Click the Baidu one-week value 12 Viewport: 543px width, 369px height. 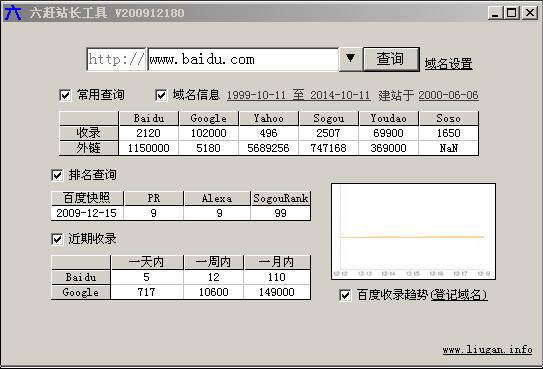(214, 277)
